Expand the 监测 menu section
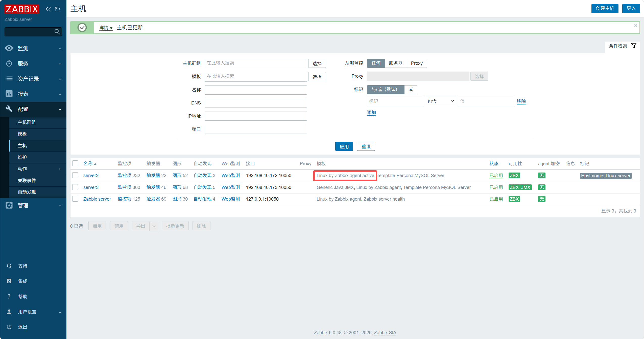This screenshot has height=339, width=644. pyautogui.click(x=33, y=48)
